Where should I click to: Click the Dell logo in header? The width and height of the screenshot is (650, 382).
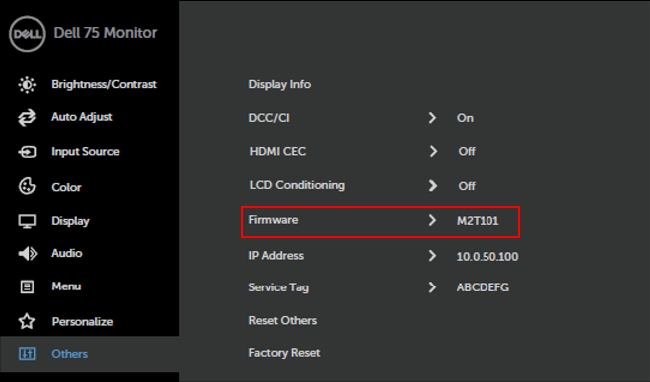click(27, 34)
